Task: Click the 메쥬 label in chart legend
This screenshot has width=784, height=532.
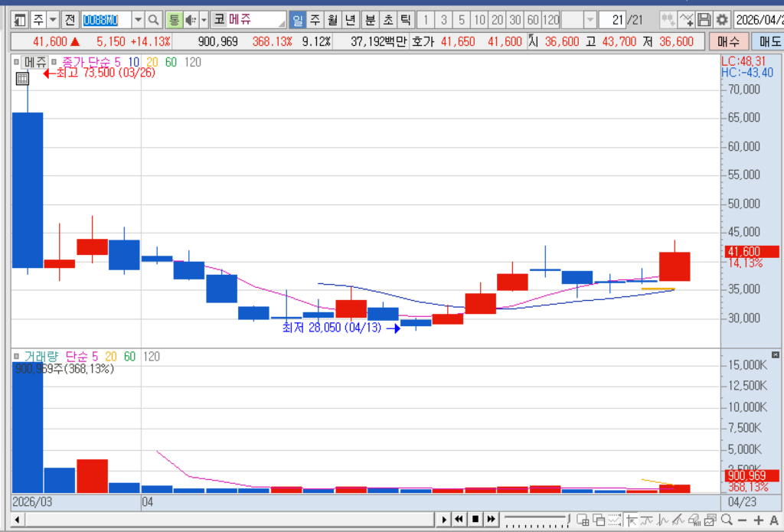Action: click(x=35, y=62)
